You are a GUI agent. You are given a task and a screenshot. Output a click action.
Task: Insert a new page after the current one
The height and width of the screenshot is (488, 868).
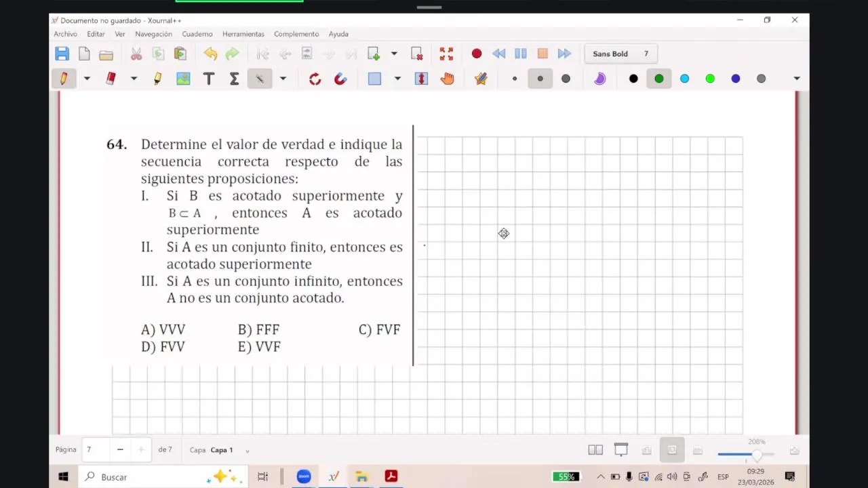pyautogui.click(x=374, y=54)
